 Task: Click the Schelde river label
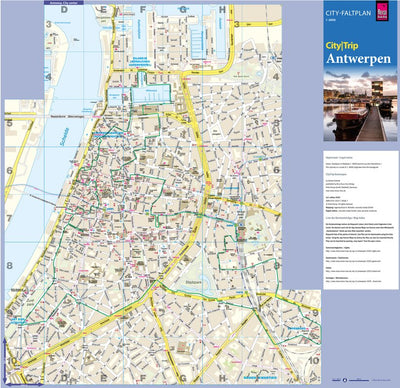click(x=64, y=137)
